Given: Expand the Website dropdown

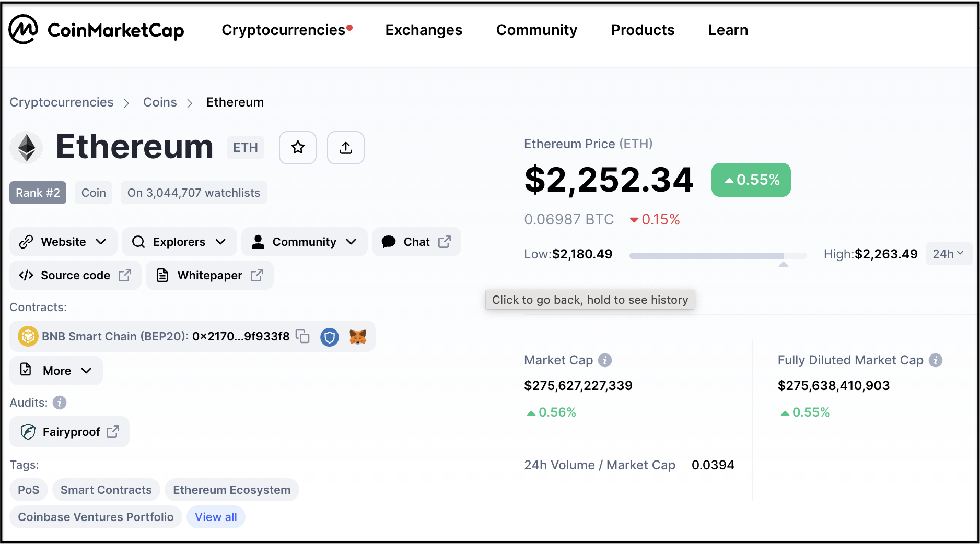Looking at the screenshot, I should pos(63,242).
